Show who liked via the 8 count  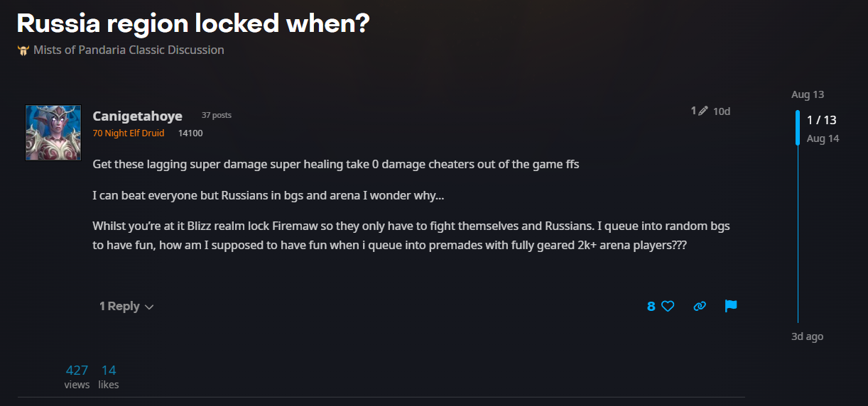[x=651, y=307]
